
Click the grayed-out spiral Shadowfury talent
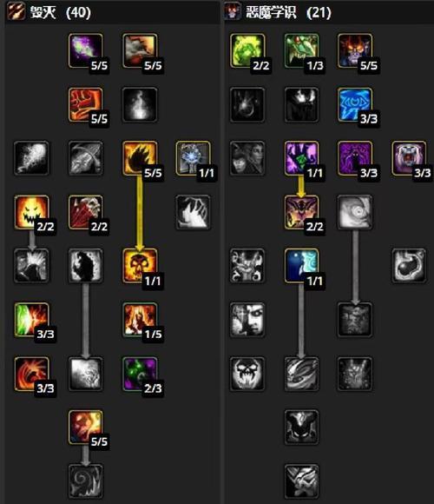click(86, 481)
